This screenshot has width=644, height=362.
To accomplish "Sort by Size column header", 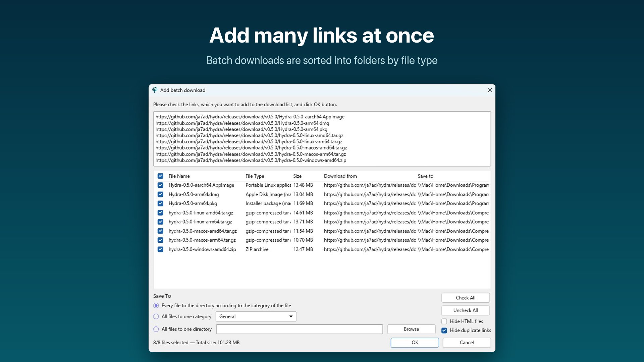I will [x=297, y=176].
